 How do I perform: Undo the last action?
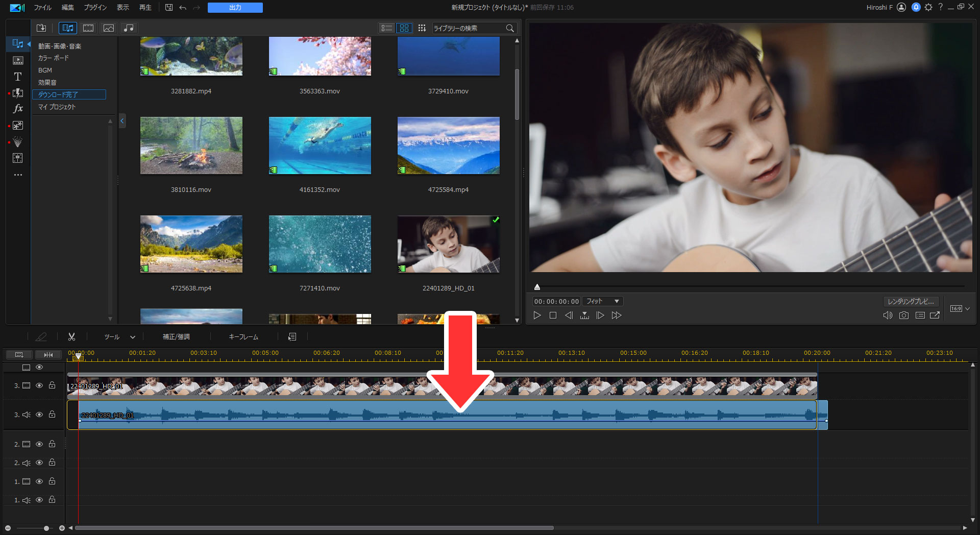pos(183,8)
